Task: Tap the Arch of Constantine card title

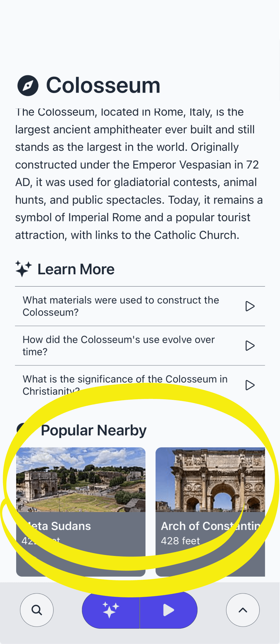Action: click(210, 526)
